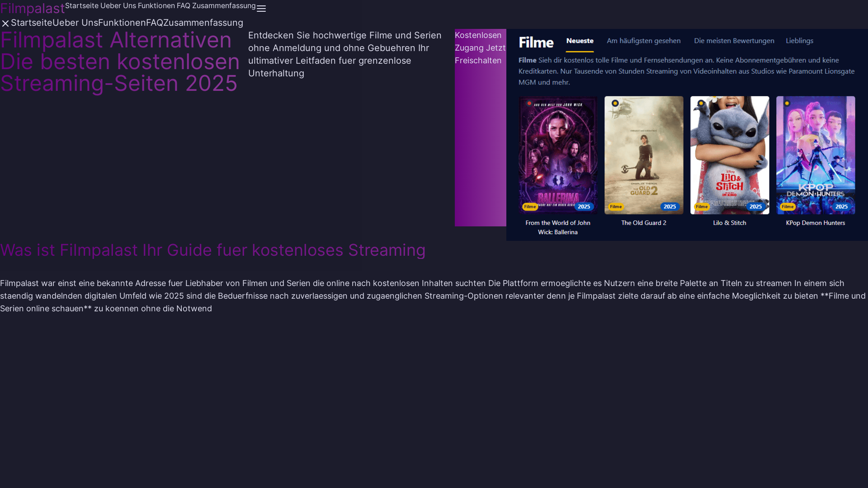Click the Filme streaming screenshot image

[x=687, y=135]
